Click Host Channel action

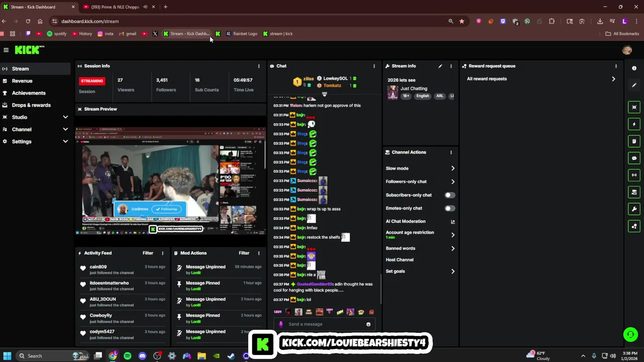(399, 260)
